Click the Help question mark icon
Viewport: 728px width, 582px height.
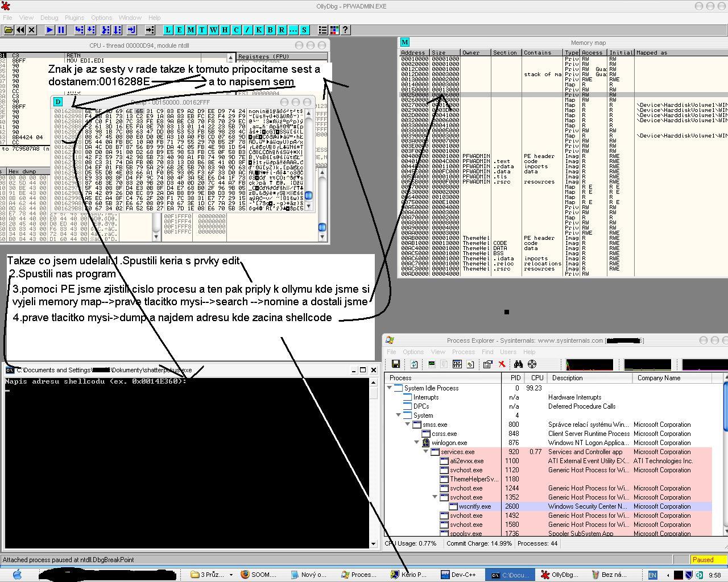[345, 30]
